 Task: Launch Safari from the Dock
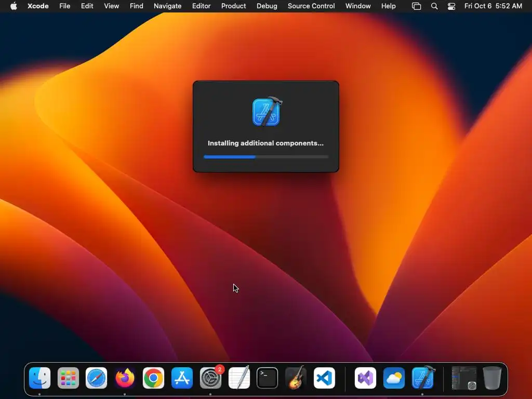pyautogui.click(x=96, y=378)
